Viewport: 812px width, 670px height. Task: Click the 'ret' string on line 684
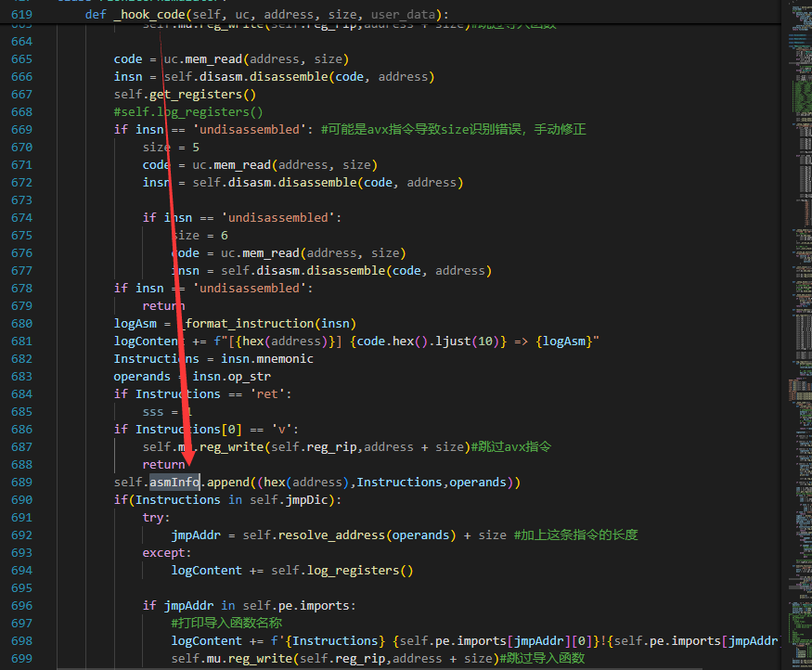pyautogui.click(x=267, y=394)
